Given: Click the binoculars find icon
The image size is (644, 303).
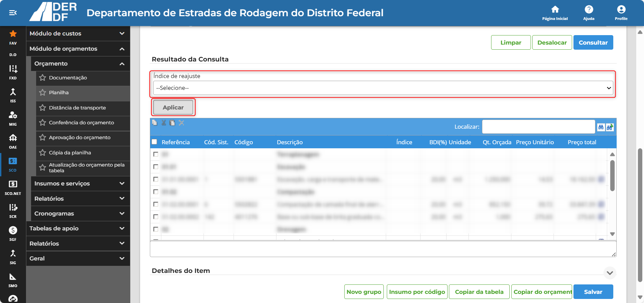Looking at the screenshot, I should point(601,127).
